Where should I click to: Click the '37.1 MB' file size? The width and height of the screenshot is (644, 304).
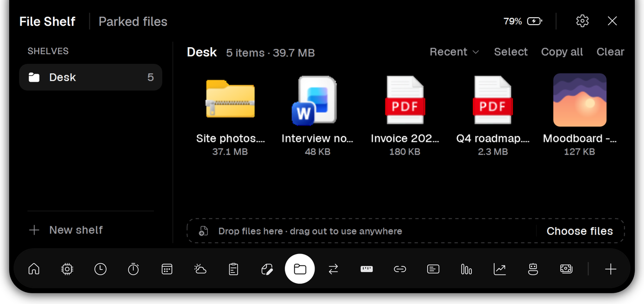point(230,152)
